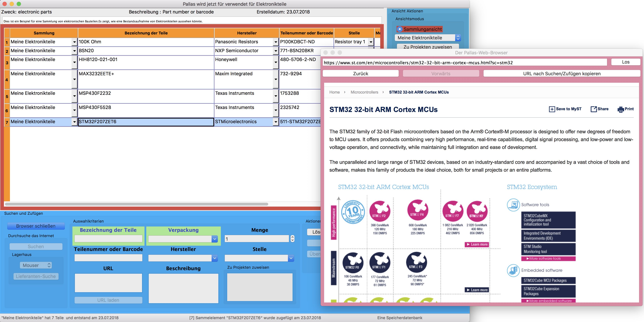Click the Browser schließen button
This screenshot has width=644, height=322.
click(36, 226)
